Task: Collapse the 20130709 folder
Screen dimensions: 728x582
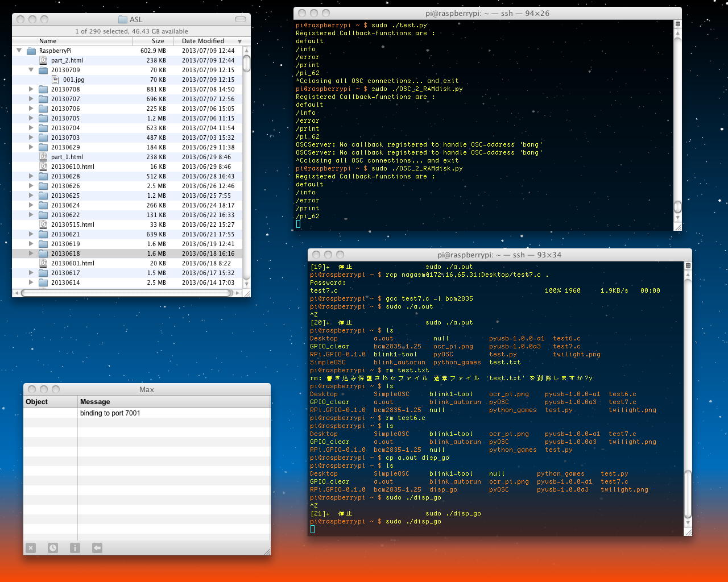Action: 31,70
